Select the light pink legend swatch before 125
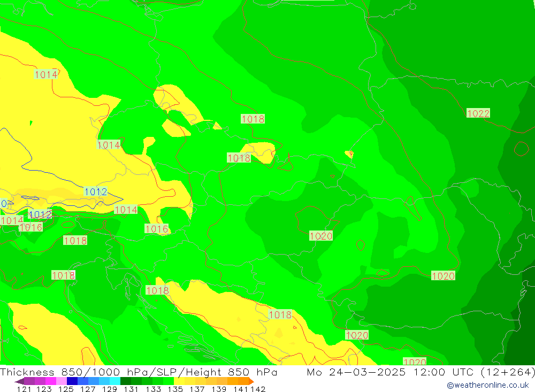 tap(62, 381)
